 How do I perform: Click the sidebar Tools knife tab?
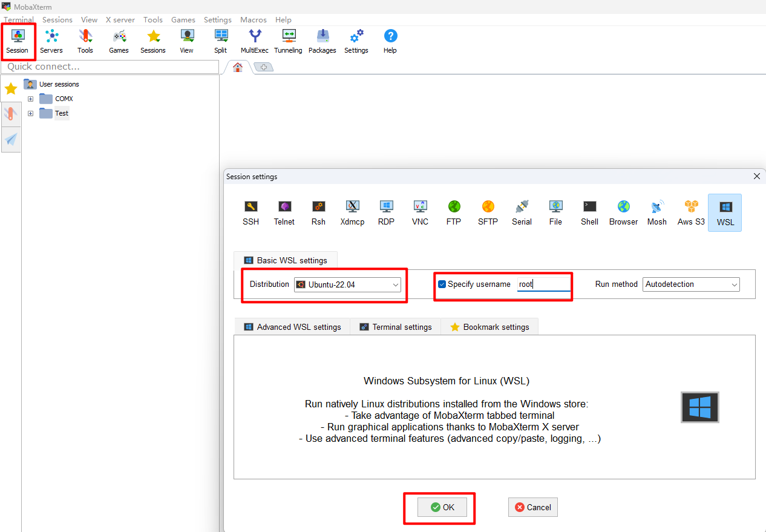click(x=11, y=114)
